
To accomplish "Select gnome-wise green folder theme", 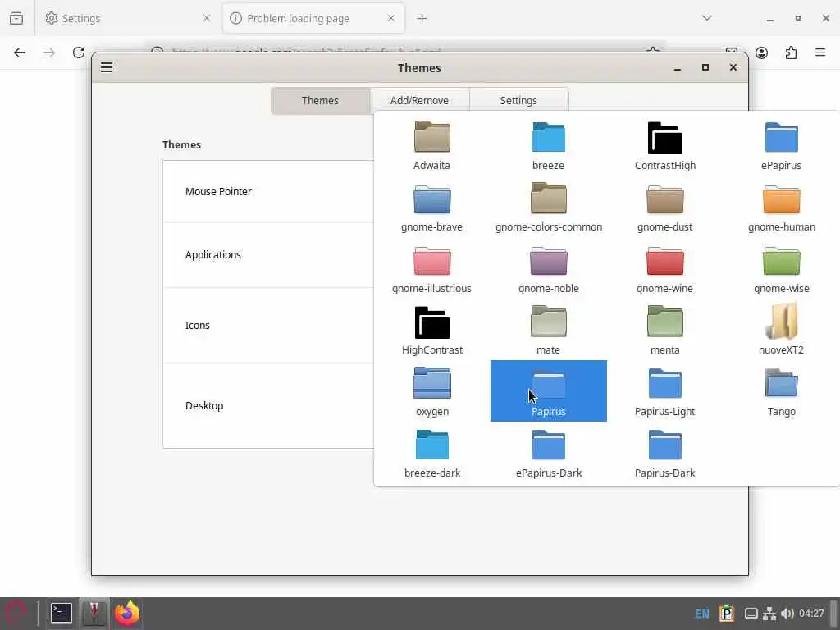I will 781,268.
